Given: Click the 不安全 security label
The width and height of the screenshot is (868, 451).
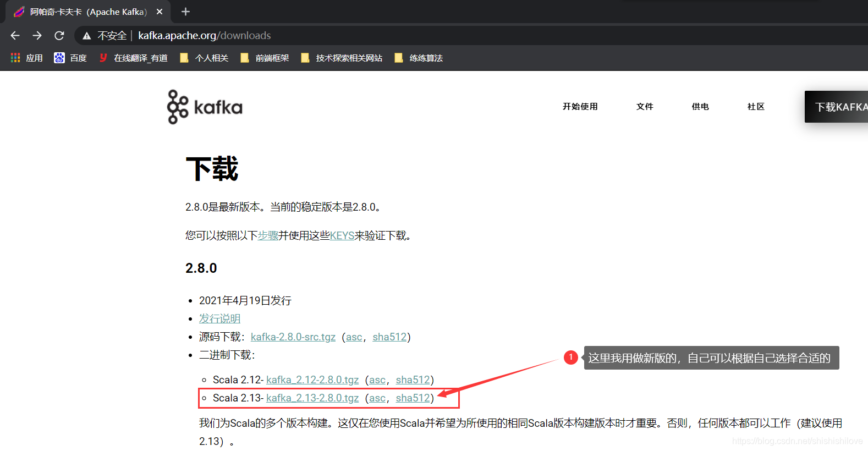Looking at the screenshot, I should 112,36.
